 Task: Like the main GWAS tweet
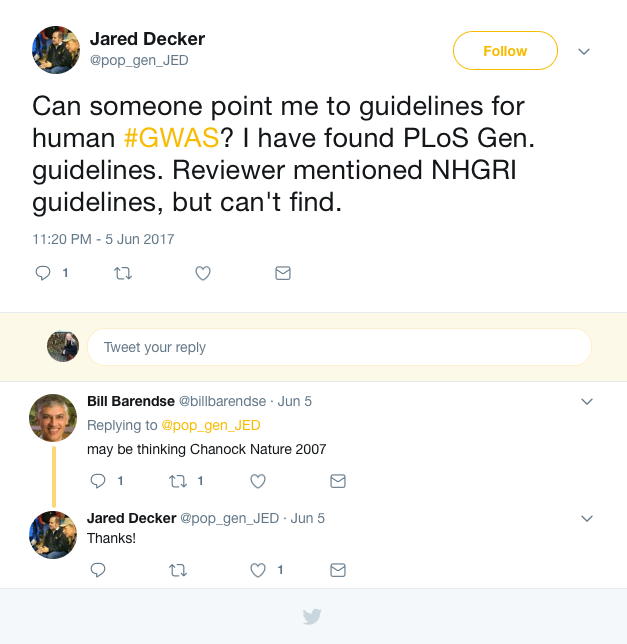203,272
